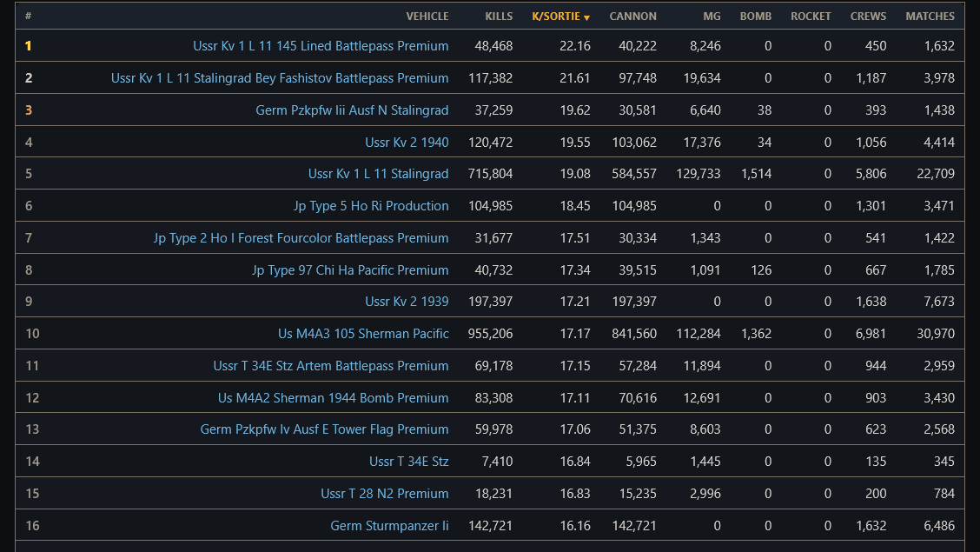Open Ussr Kv 1 L 11 145 Lined link
The image size is (980, 552).
tap(321, 45)
